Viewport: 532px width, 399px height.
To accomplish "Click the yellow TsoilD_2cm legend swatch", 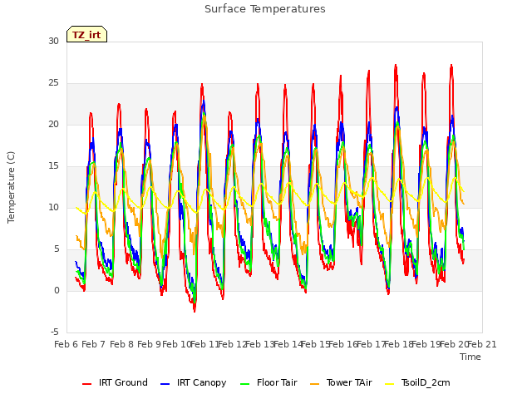I will (390, 384).
